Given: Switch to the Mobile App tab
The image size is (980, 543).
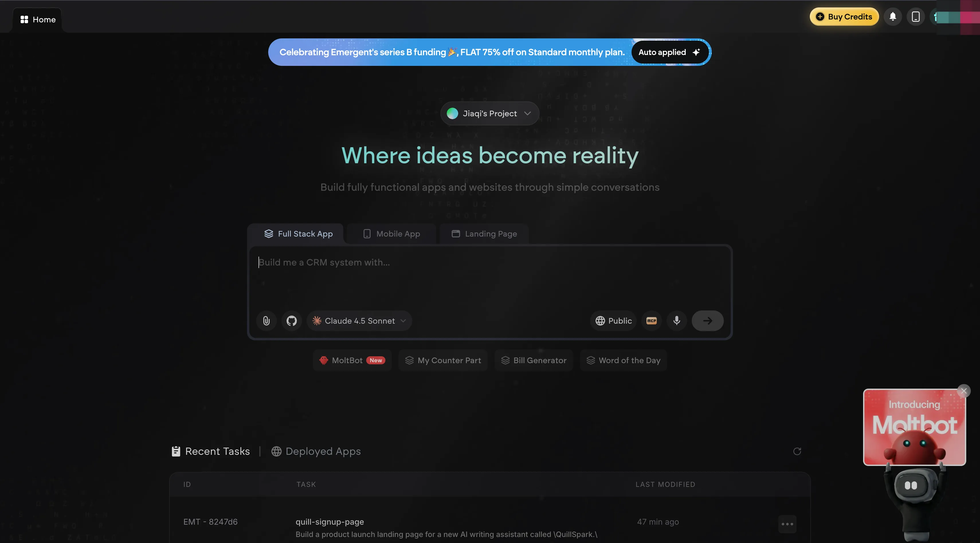Looking at the screenshot, I should [x=391, y=234].
